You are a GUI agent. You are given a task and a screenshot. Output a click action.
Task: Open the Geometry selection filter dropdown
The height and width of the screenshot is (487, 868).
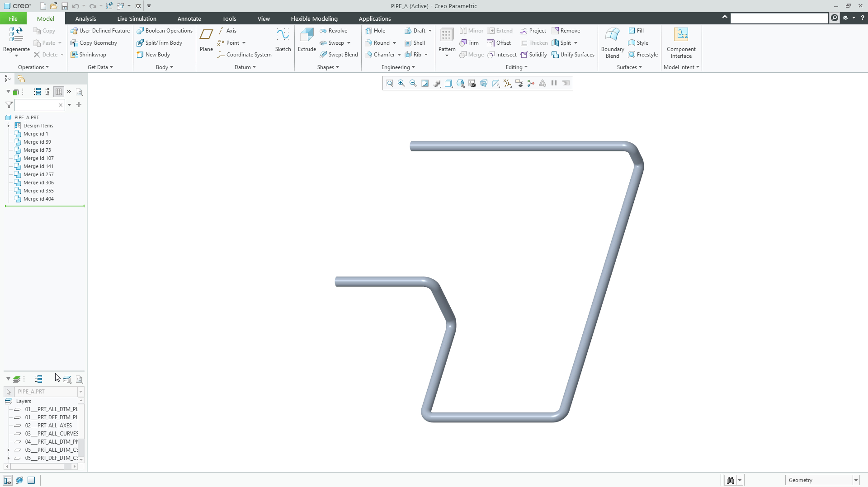(856, 480)
